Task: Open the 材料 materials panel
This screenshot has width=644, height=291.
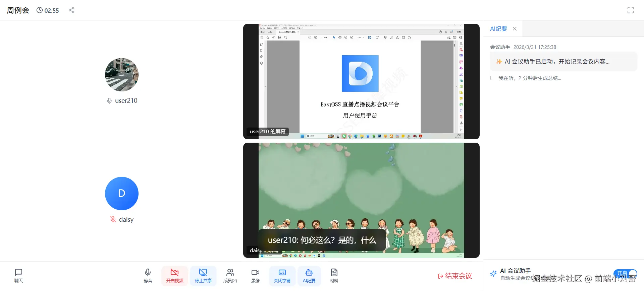Action: pyautogui.click(x=334, y=276)
